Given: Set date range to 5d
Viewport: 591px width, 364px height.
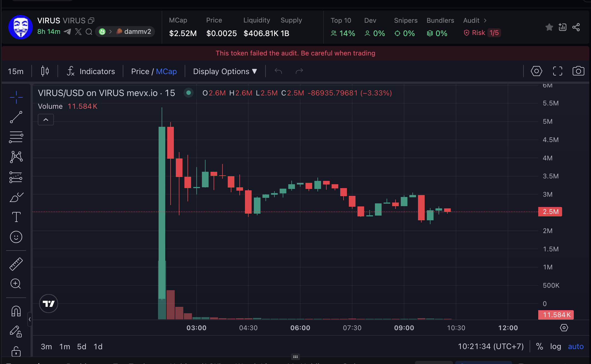Looking at the screenshot, I should (82, 347).
